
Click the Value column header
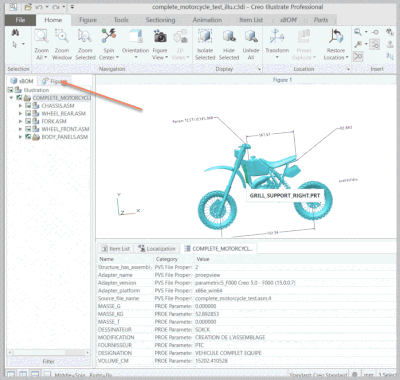pyautogui.click(x=295, y=259)
